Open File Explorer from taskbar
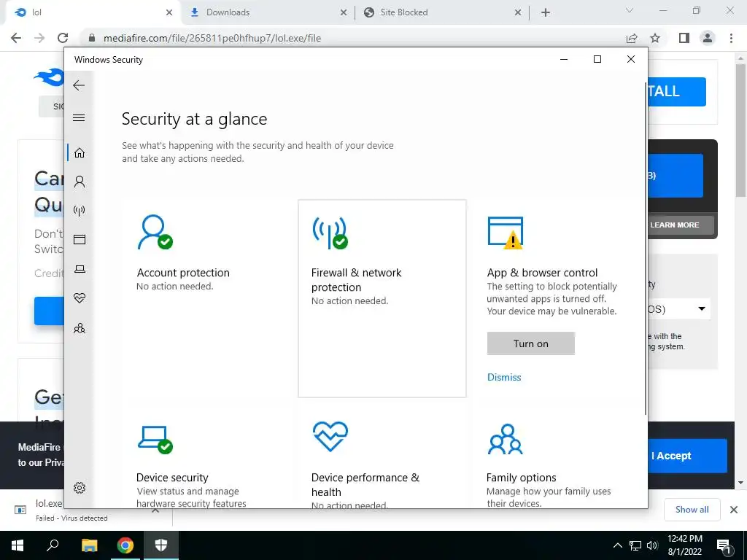The width and height of the screenshot is (747, 560). click(89, 545)
